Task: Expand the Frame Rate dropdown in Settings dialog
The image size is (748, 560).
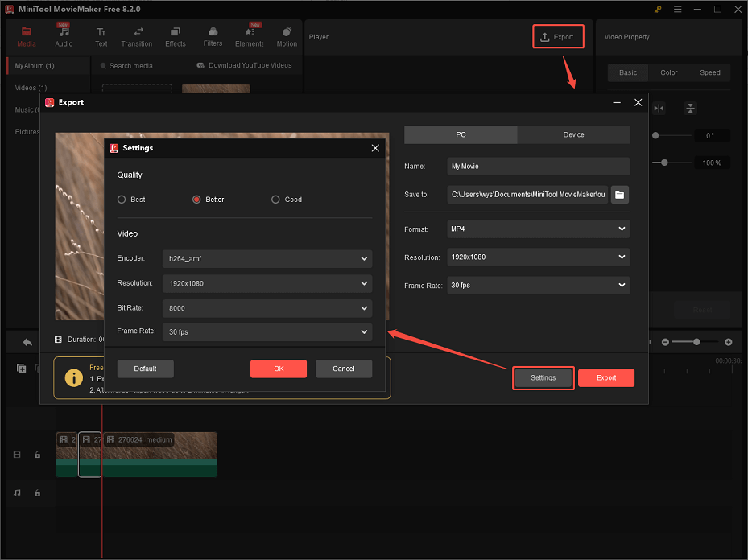Action: click(x=267, y=331)
